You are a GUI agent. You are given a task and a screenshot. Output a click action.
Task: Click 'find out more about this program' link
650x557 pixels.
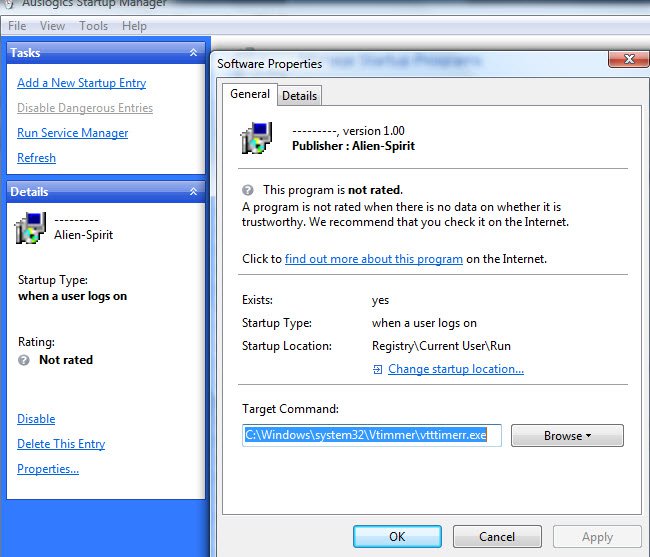[374, 259]
